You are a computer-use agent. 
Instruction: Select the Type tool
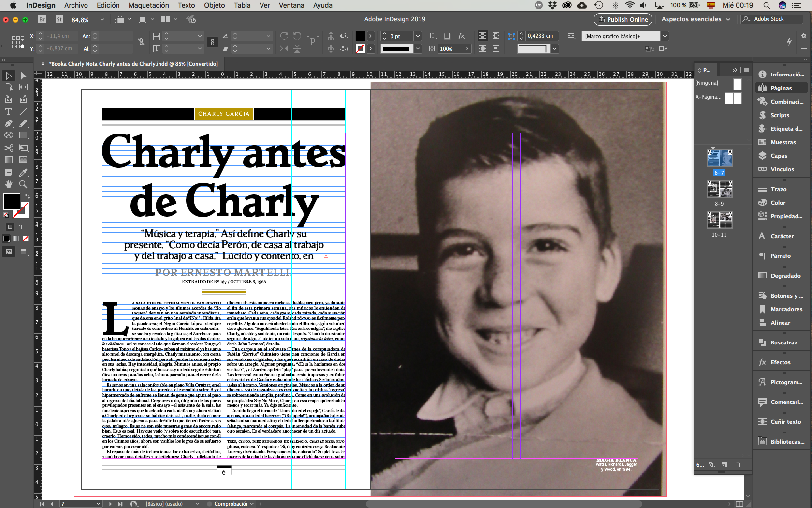click(x=9, y=112)
